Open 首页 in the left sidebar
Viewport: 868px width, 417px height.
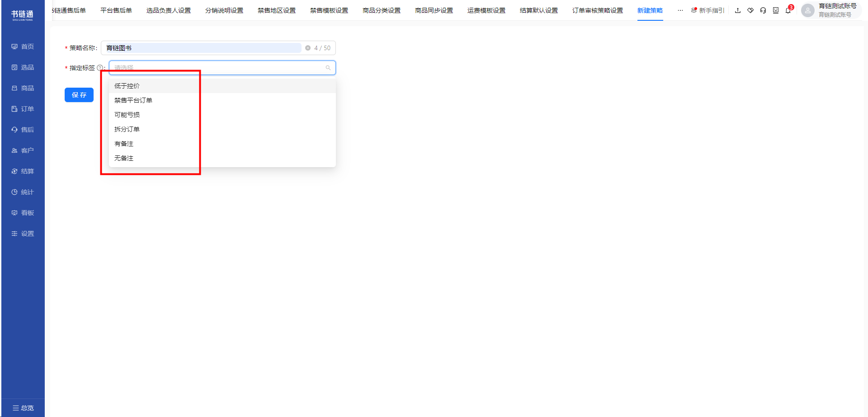coord(23,47)
